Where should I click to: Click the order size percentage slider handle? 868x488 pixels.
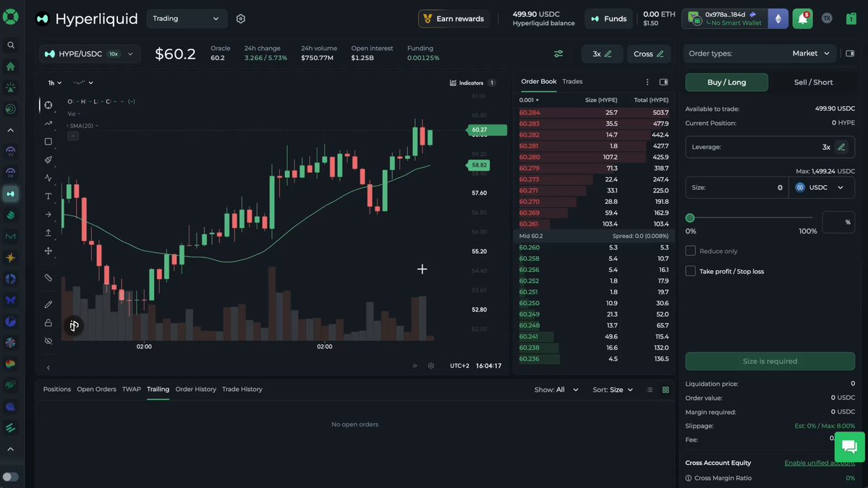pyautogui.click(x=690, y=218)
